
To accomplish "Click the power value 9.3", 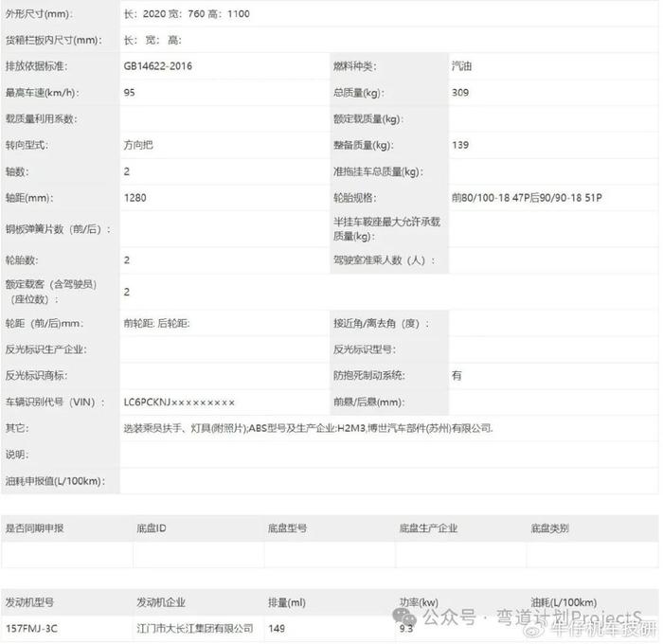I will tap(406, 629).
